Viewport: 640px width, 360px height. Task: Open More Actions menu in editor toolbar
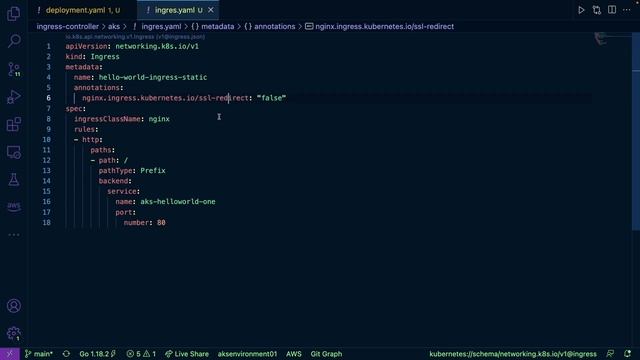coord(627,10)
